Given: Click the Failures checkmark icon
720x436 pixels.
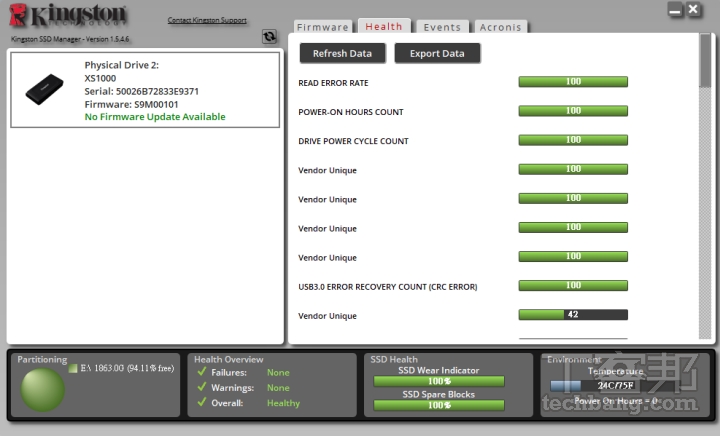Looking at the screenshot, I should tap(202, 372).
